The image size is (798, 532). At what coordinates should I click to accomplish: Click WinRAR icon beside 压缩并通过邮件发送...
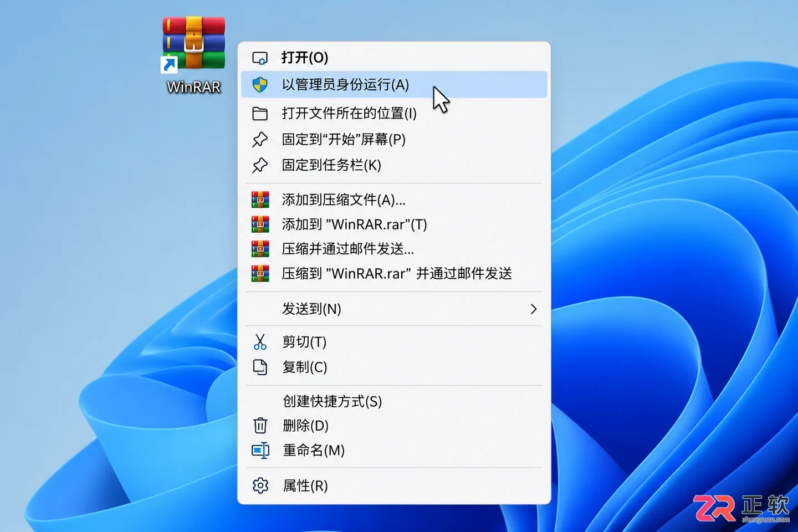tap(260, 249)
